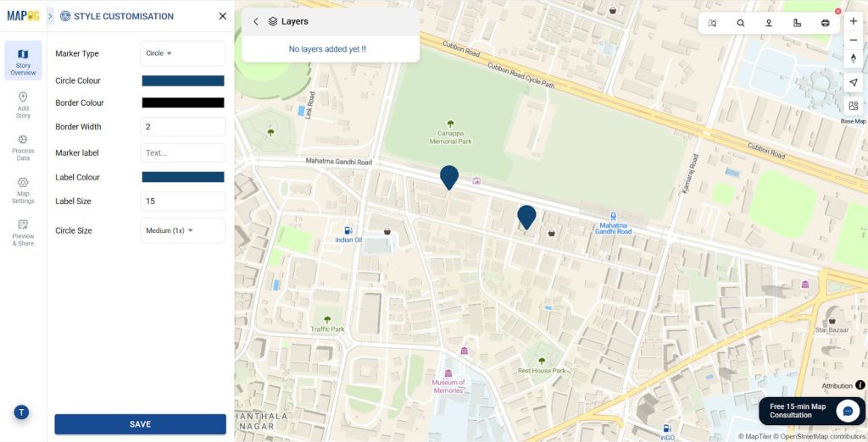Image resolution: width=868 pixels, height=442 pixels.
Task: Edit the Label Size field
Action: pyautogui.click(x=183, y=202)
